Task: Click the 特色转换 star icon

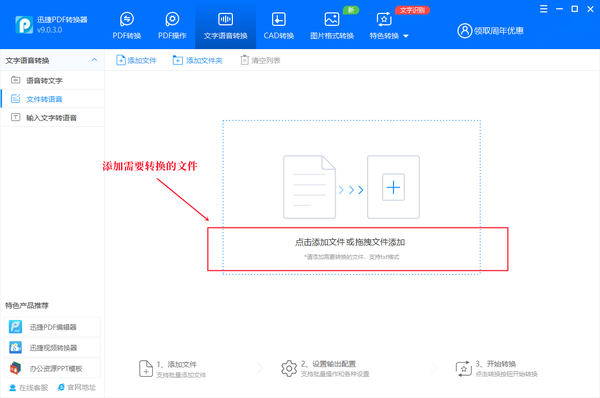Action: tap(384, 19)
